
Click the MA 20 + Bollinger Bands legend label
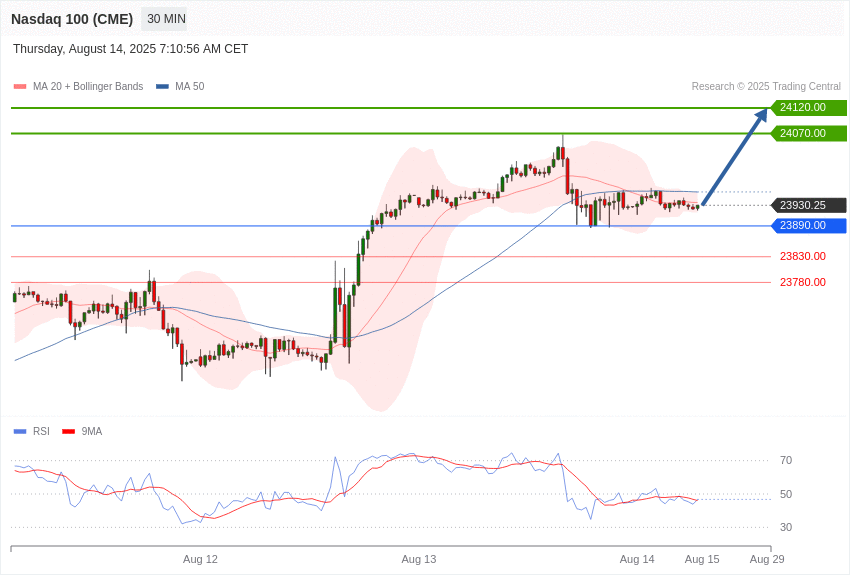point(88,87)
